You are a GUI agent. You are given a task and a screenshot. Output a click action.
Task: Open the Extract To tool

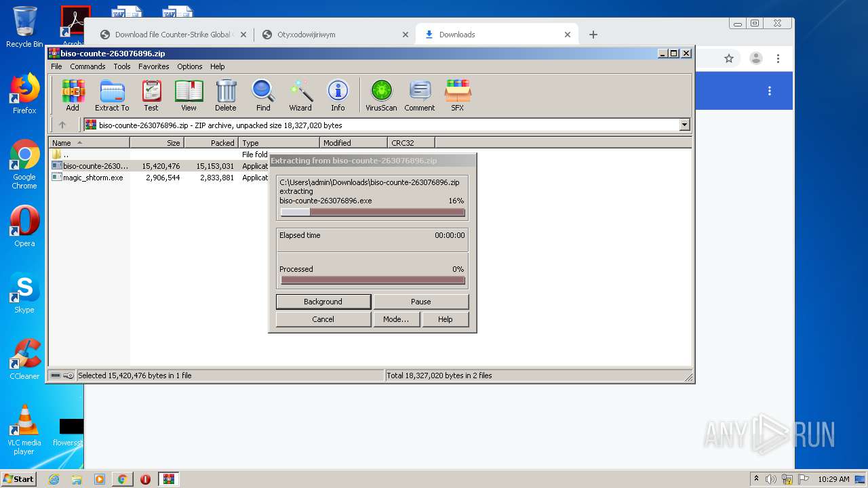click(112, 95)
